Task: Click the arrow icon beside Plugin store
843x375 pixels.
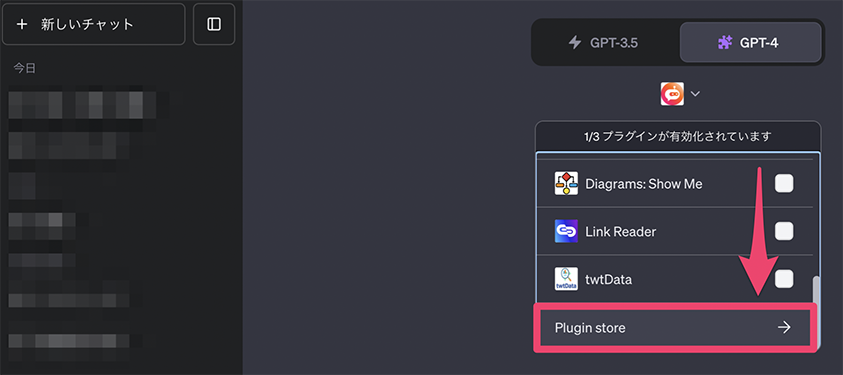Action: pyautogui.click(x=784, y=327)
